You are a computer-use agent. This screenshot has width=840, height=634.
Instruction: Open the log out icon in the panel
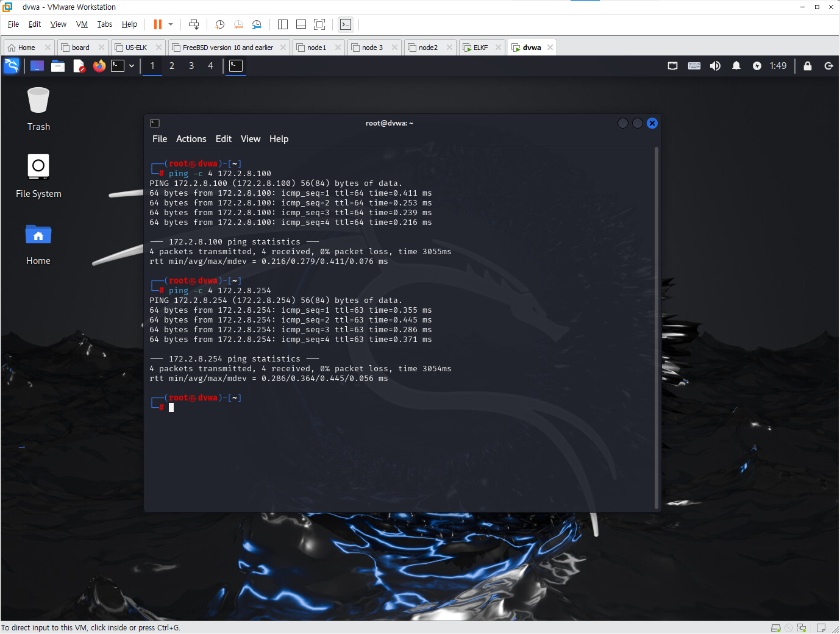click(x=829, y=66)
